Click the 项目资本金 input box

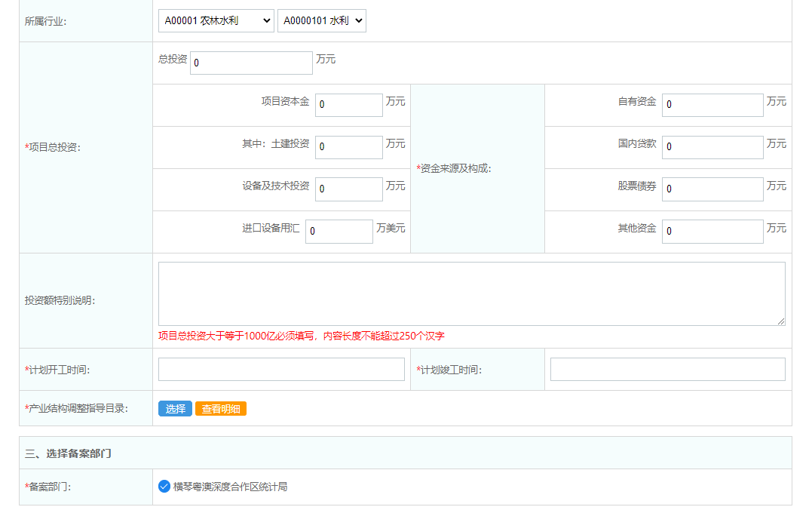click(348, 105)
